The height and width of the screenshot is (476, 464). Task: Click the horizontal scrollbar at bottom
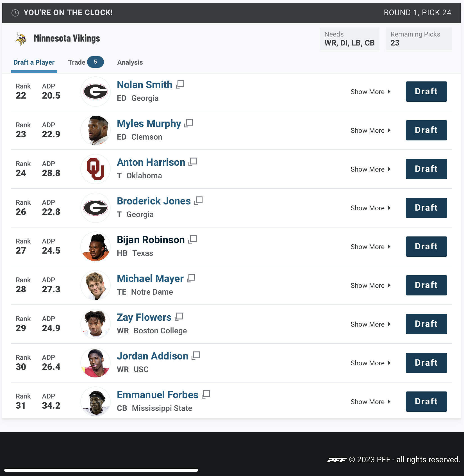coord(101,470)
